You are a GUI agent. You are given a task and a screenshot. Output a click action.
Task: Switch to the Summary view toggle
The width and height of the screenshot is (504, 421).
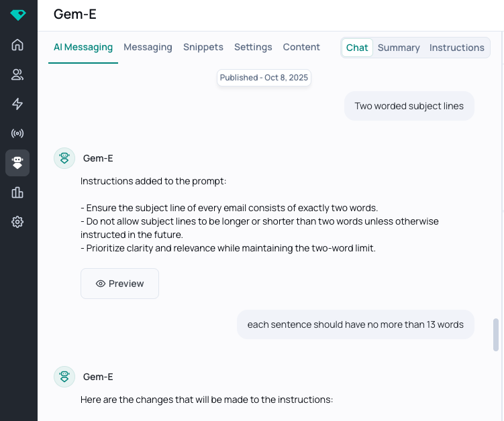399,48
